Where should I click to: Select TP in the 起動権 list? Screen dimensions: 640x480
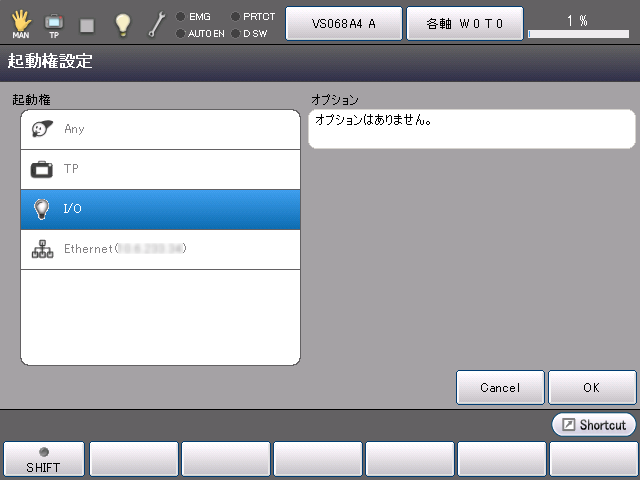click(x=160, y=169)
